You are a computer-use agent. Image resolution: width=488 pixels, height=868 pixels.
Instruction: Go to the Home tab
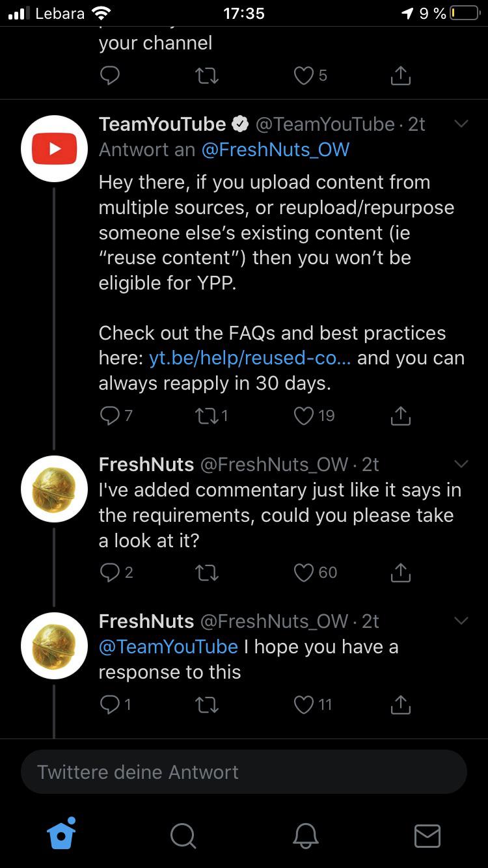pyautogui.click(x=62, y=834)
